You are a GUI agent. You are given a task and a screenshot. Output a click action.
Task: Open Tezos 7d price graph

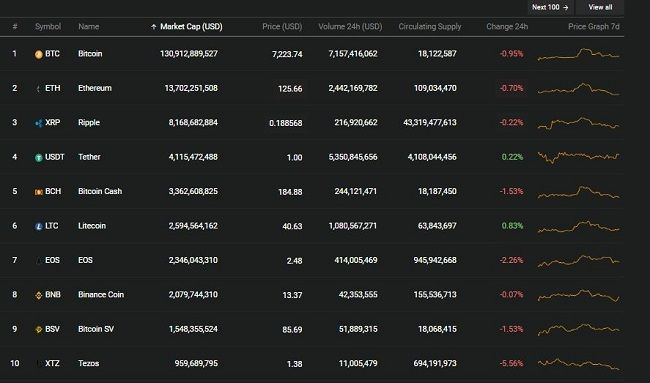578,364
